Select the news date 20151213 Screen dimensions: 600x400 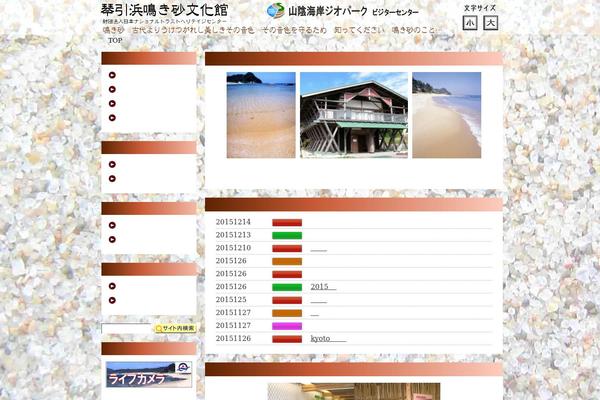click(233, 235)
